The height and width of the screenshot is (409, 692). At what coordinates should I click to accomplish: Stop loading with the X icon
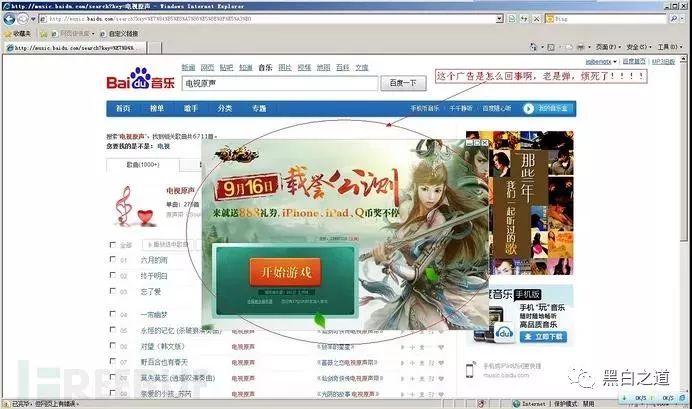pos(536,19)
